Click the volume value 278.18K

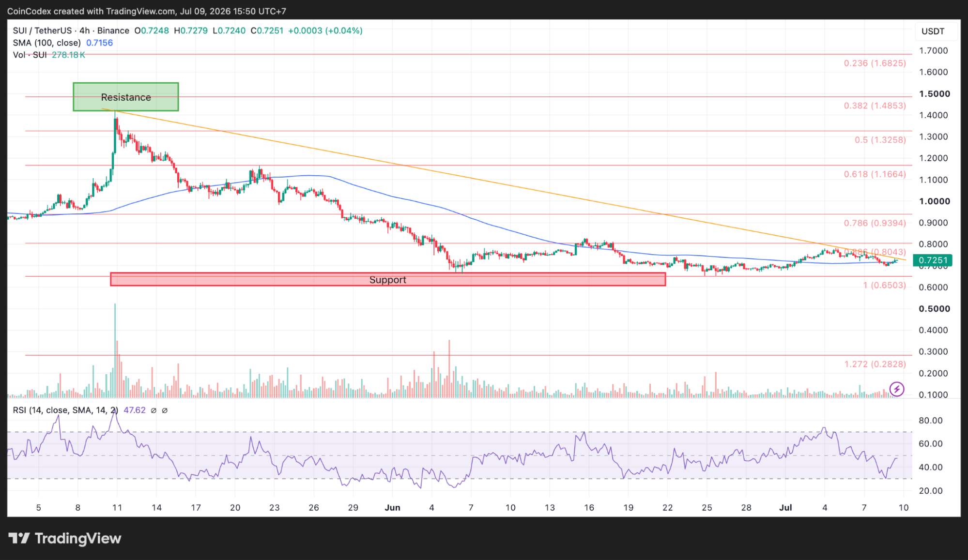[x=68, y=55]
